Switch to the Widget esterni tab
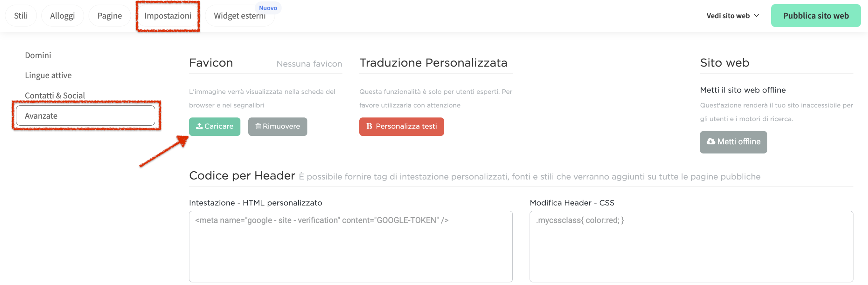Image resolution: width=868 pixels, height=285 pixels. click(240, 15)
